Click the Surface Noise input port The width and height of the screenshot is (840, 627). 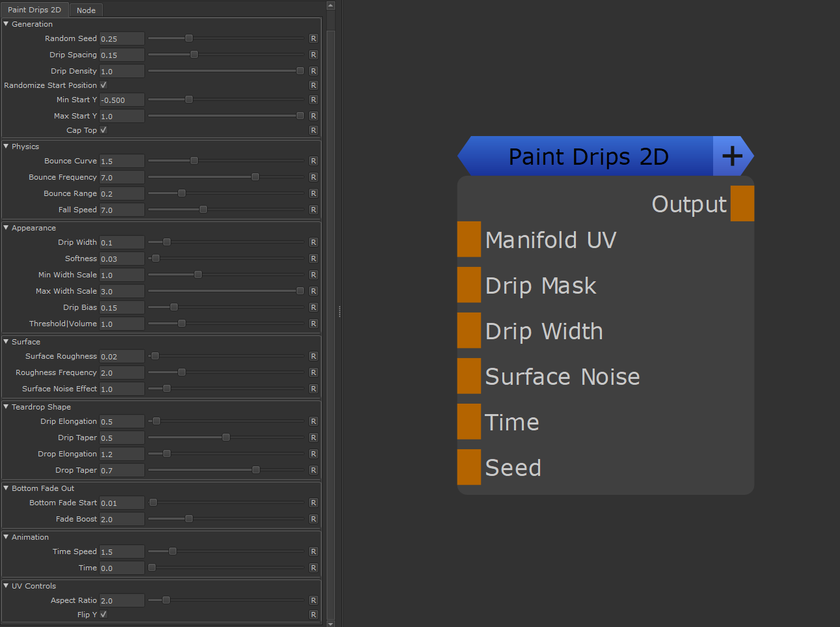(469, 376)
